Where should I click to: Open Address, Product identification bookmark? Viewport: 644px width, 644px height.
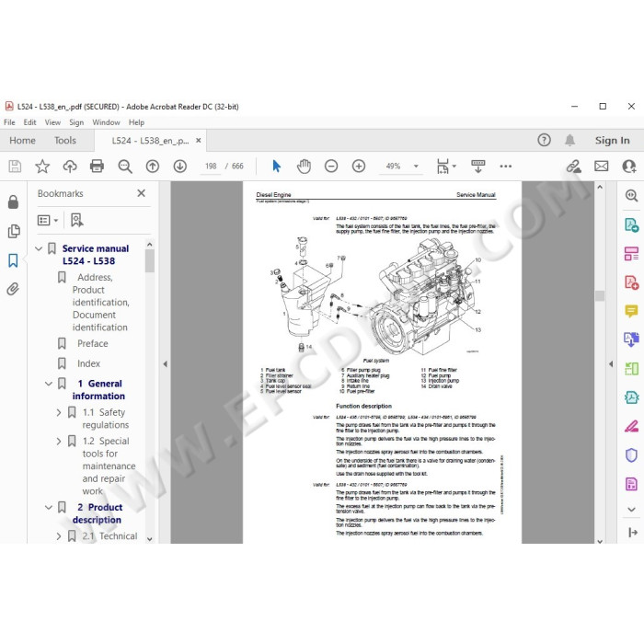(100, 303)
